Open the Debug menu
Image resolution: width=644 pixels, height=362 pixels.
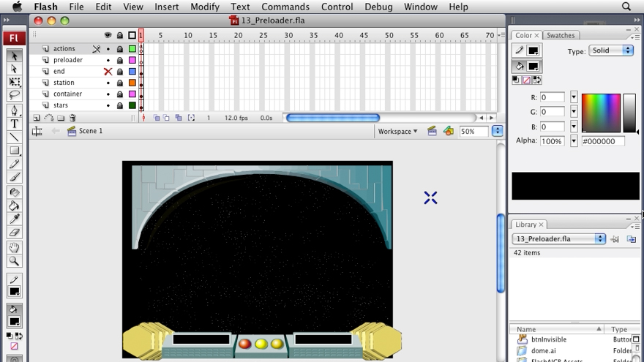click(378, 7)
